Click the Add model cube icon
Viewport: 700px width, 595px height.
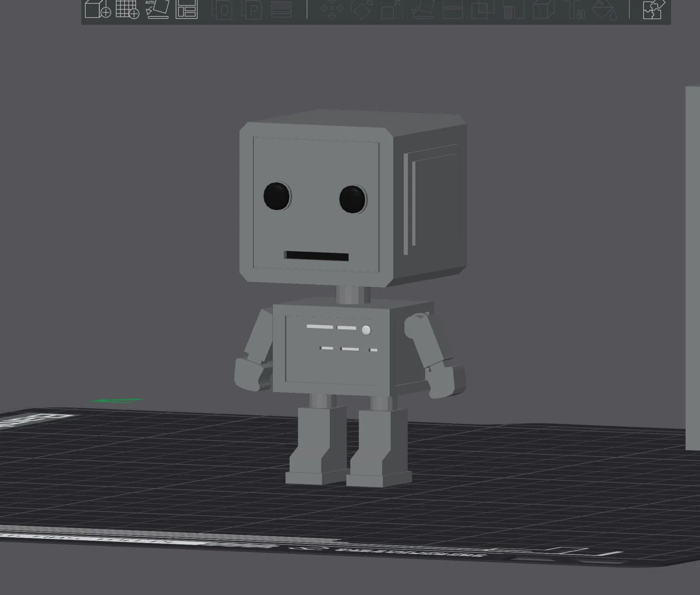click(98, 9)
